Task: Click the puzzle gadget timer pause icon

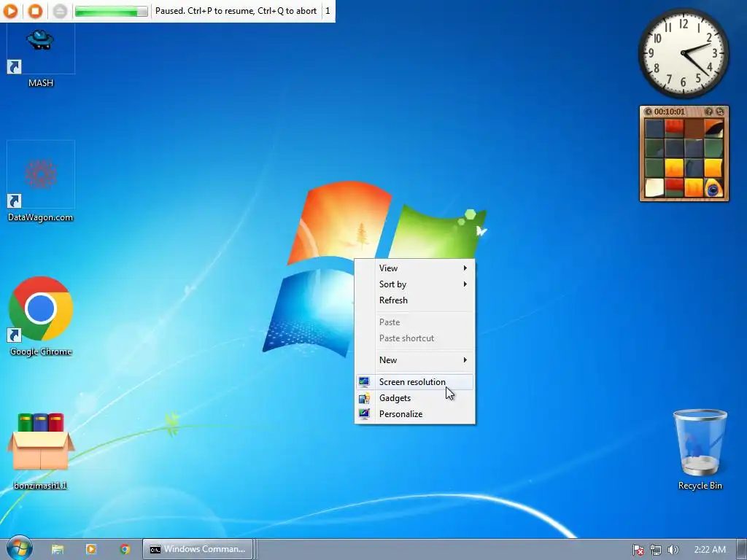Action: click(x=648, y=112)
